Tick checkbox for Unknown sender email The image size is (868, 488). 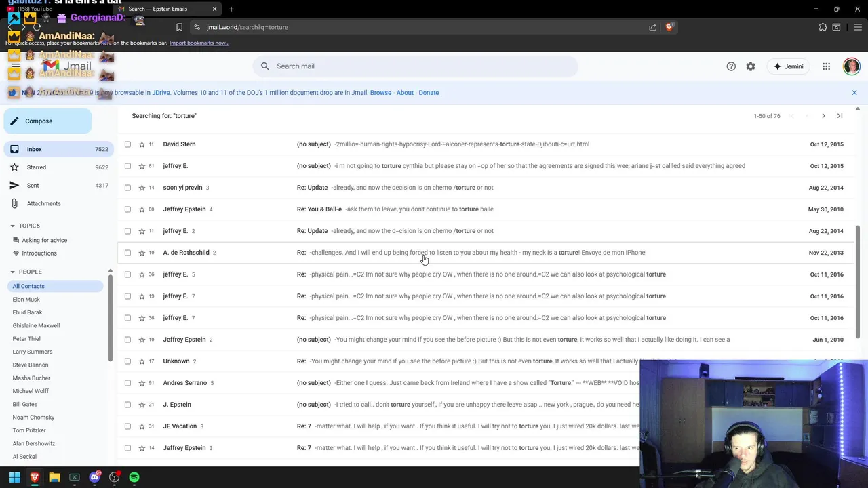[x=127, y=361]
